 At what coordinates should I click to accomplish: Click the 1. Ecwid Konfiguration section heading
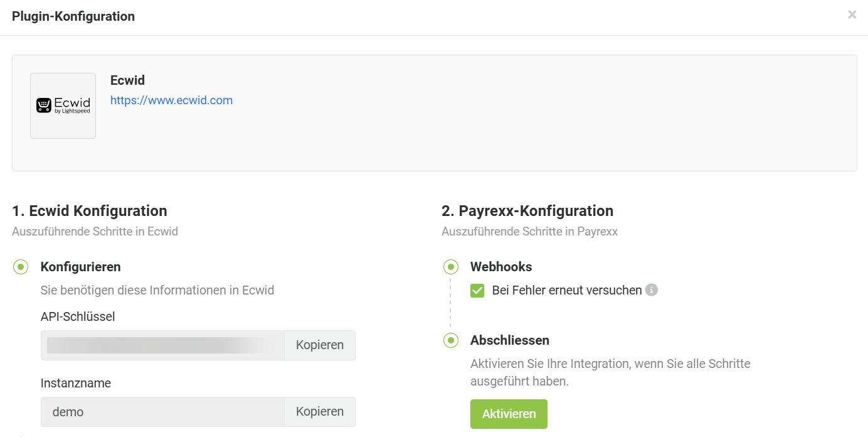point(90,210)
